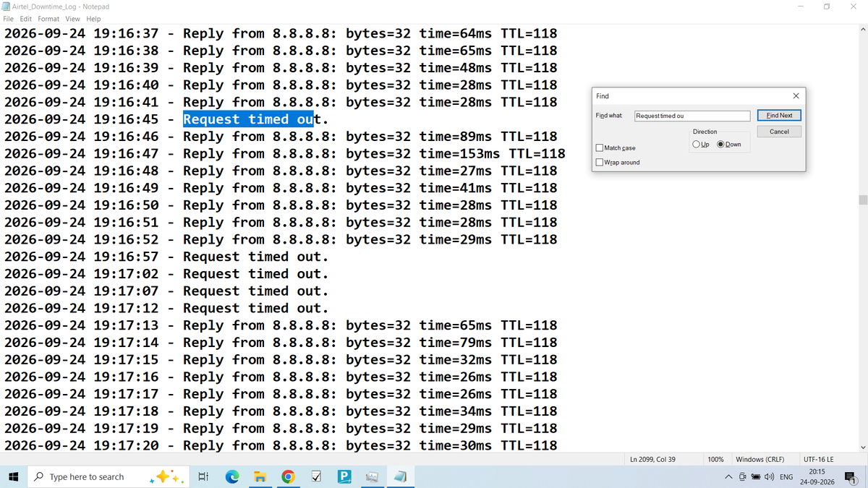Click the Find what input field
This screenshot has height=488, width=868.
[692, 116]
